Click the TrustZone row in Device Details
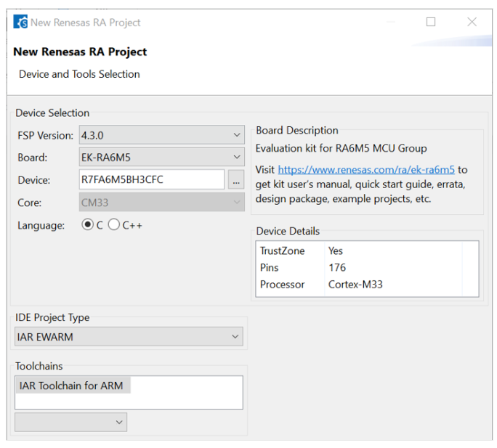497x448 pixels. pos(367,251)
